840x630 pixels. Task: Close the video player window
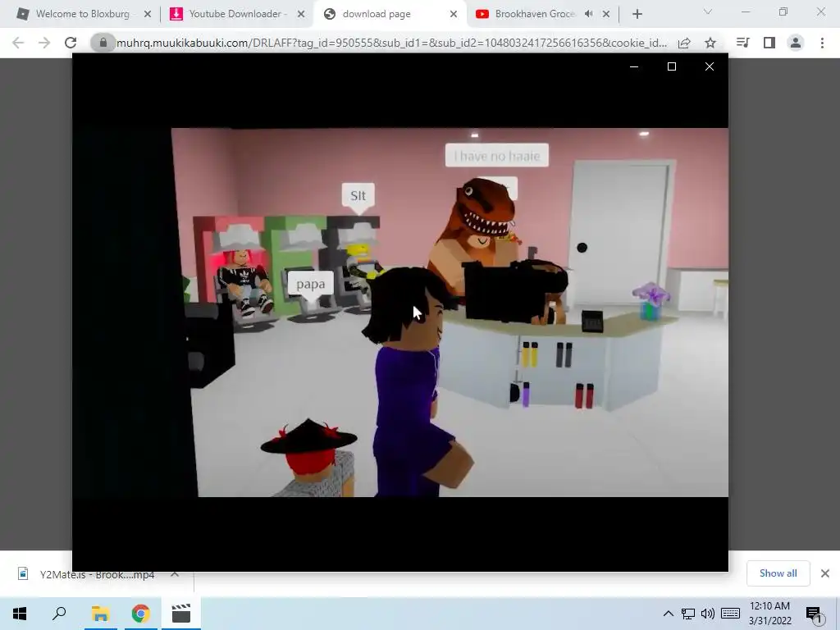710,66
